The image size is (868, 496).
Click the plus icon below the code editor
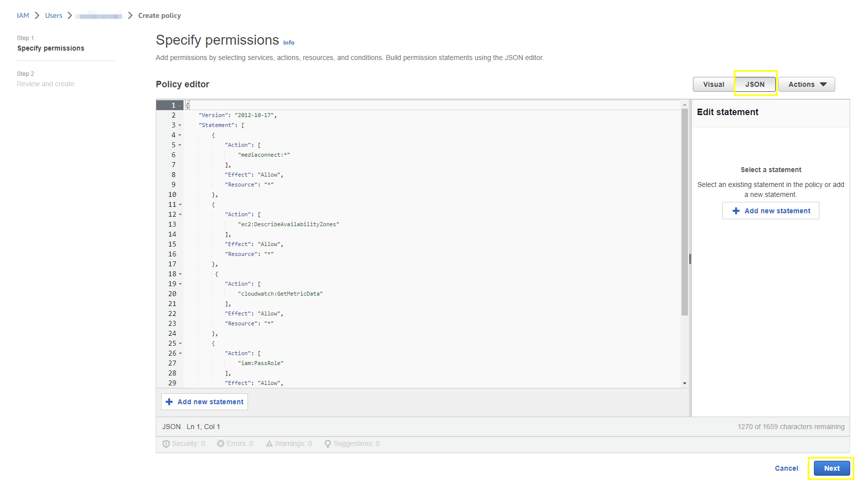pos(169,402)
